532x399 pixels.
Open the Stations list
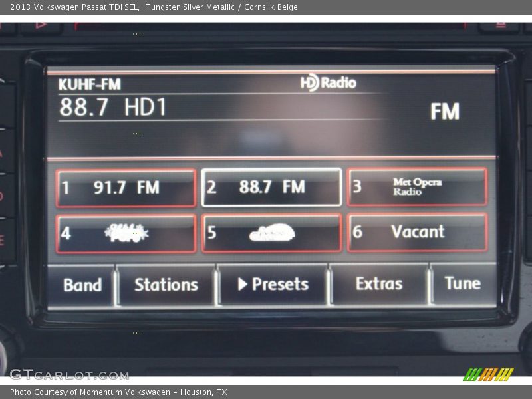point(165,285)
